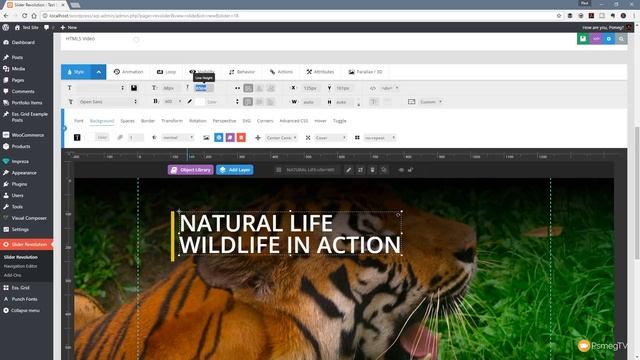Screen dimensions: 640x360
Task: Click the Corners sub-tab
Action: (265, 121)
